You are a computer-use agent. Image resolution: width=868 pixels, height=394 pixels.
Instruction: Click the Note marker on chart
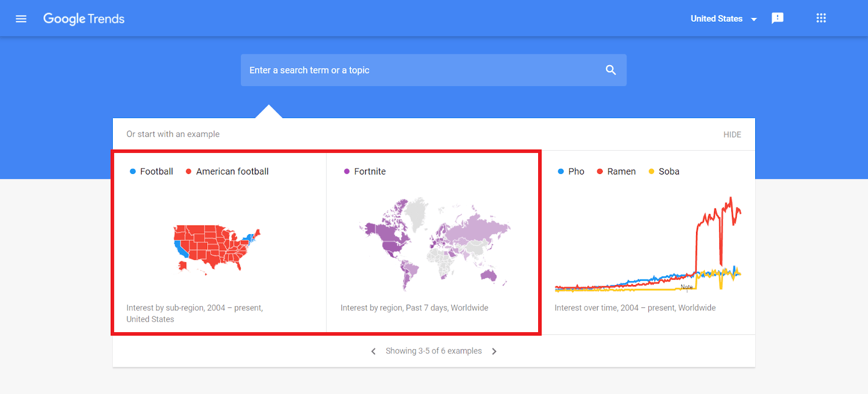687,287
